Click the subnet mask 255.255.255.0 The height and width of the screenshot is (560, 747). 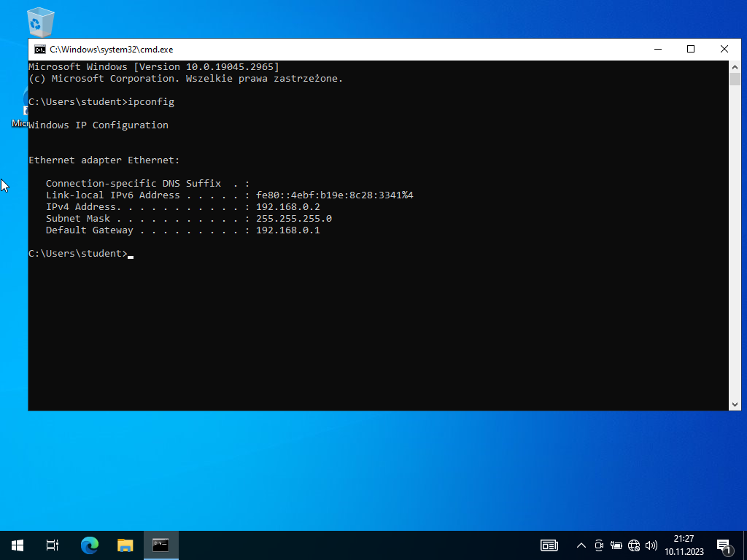[x=294, y=219]
